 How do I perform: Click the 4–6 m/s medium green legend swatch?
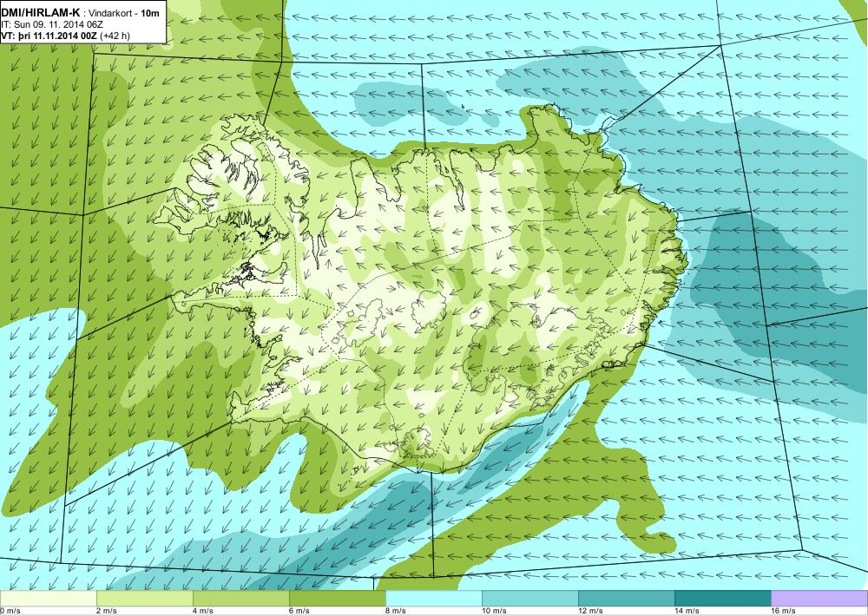pos(240,598)
